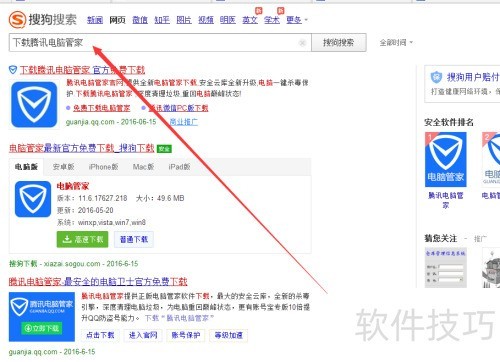Viewport: 500px width, 362px height.
Task: Expand the 更多 dropdown
Action: click(x=296, y=20)
